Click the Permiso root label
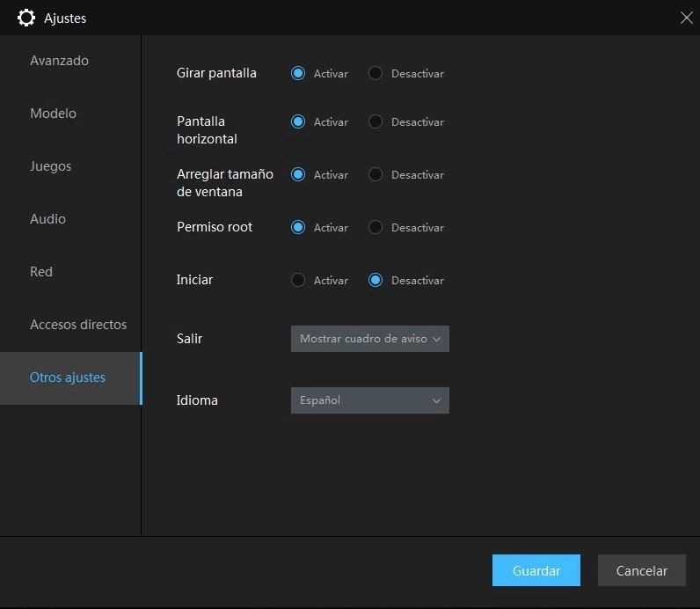Viewport: 700px width, 609px height. [x=215, y=227]
